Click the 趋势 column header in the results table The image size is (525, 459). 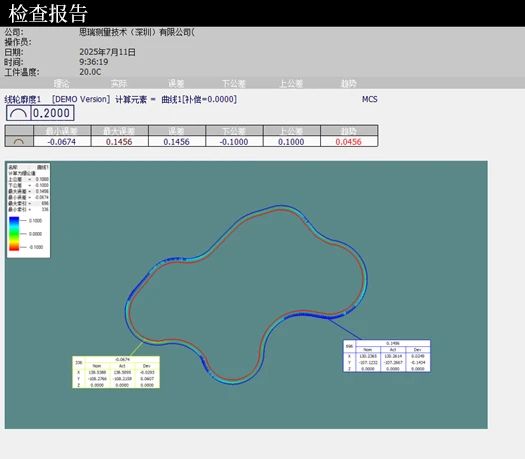(349, 131)
